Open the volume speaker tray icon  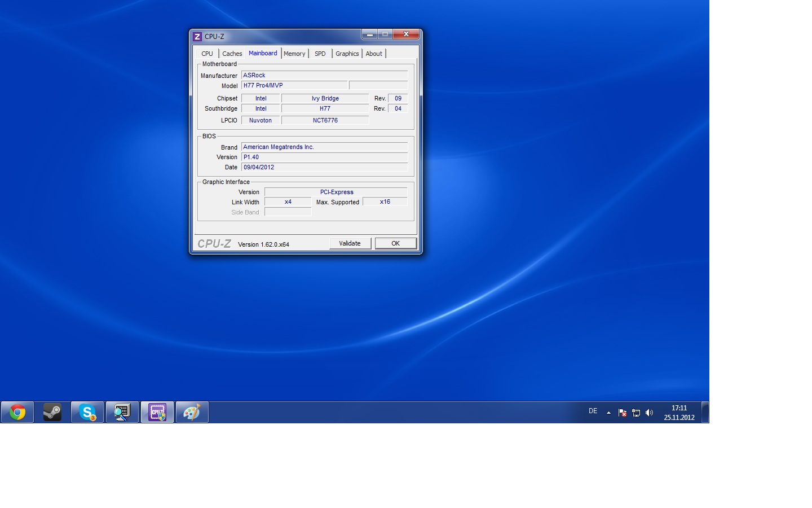point(650,413)
